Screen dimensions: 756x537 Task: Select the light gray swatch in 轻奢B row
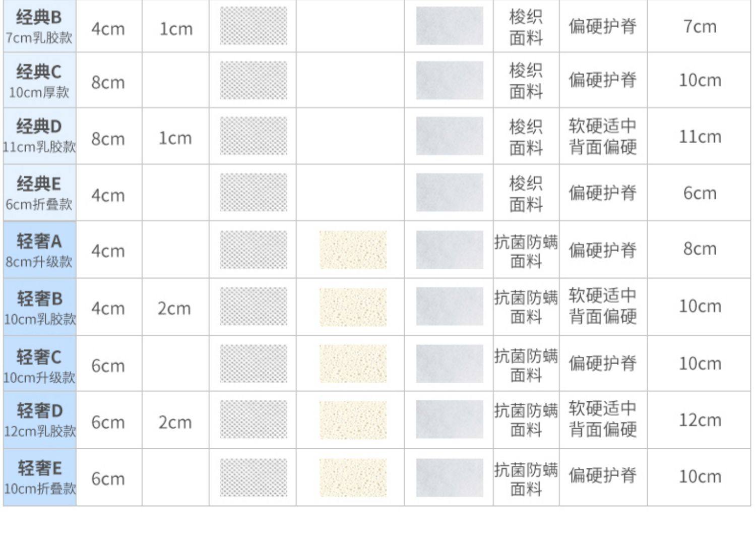point(449,307)
